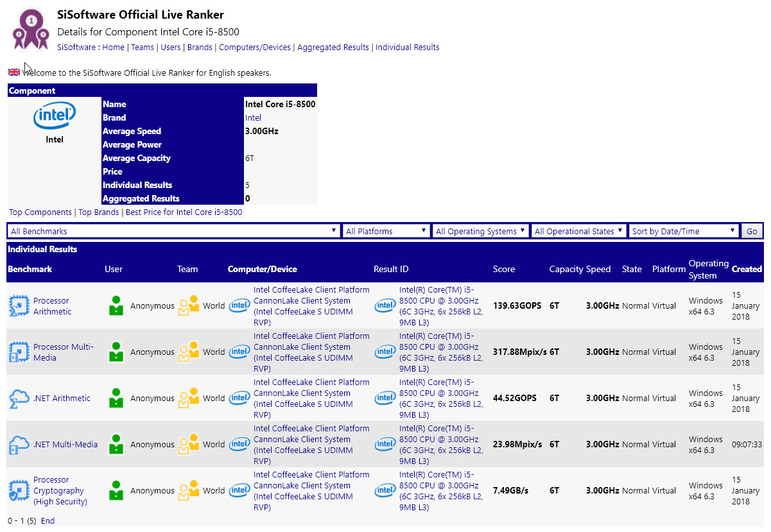The height and width of the screenshot is (532, 771).
Task: Click i5-8500 result ID link in Processor Multi-Media row
Action: tap(441, 352)
